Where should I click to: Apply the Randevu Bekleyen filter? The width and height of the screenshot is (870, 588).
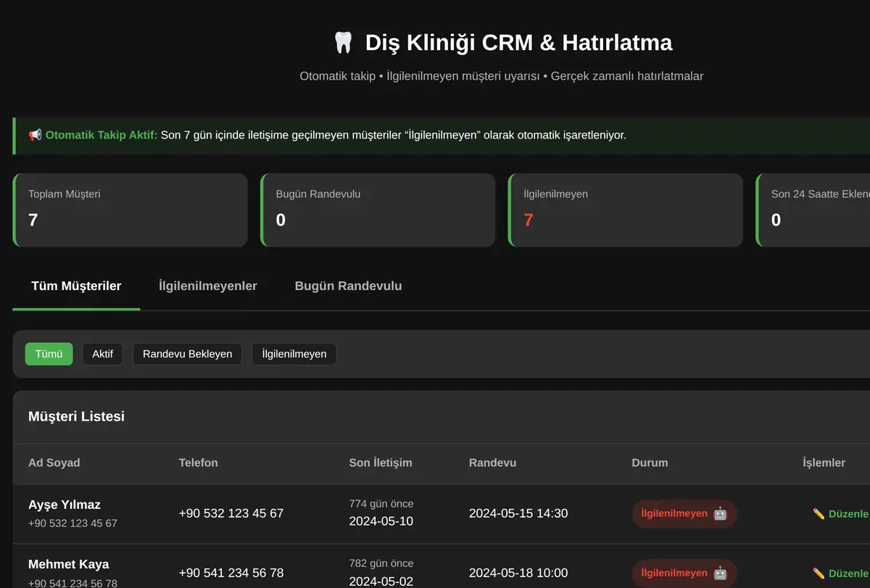pos(187,354)
